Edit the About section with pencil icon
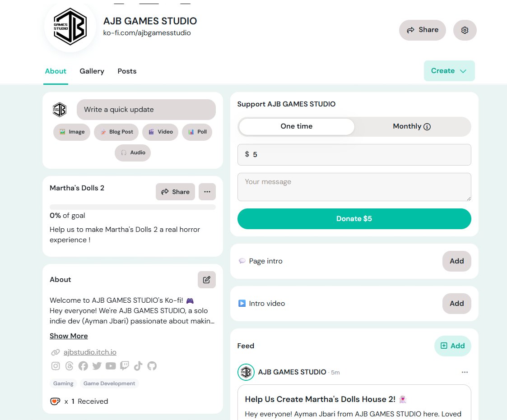 click(207, 280)
